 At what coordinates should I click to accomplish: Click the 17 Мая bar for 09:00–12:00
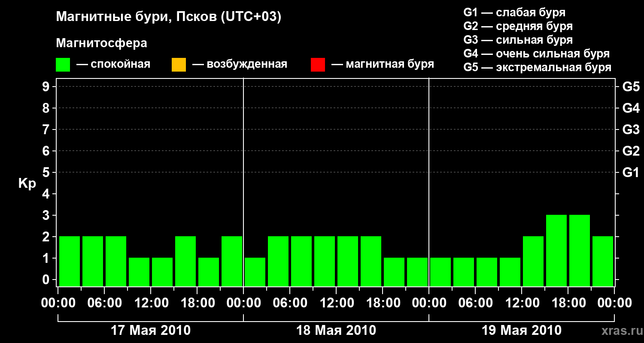click(139, 272)
